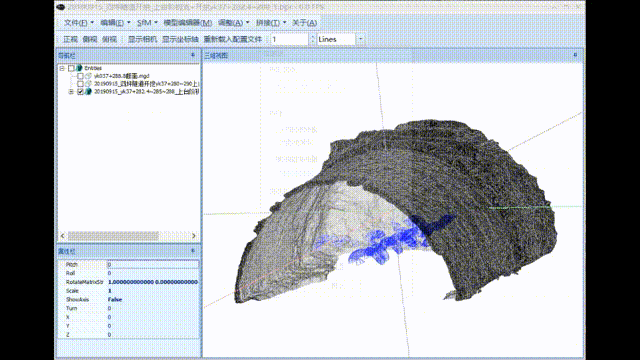
Task: Open the 调整(A) menu
Action: coord(233,23)
